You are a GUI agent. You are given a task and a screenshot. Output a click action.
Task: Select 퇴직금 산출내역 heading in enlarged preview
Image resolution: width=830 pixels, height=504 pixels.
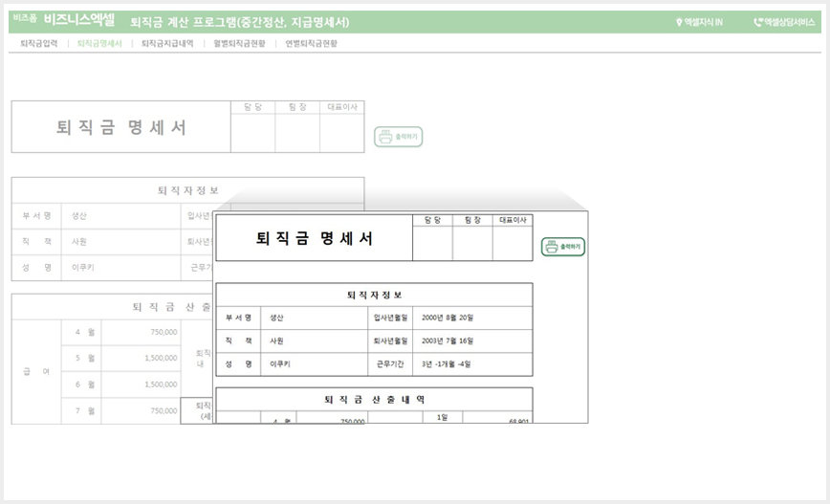pos(374,400)
